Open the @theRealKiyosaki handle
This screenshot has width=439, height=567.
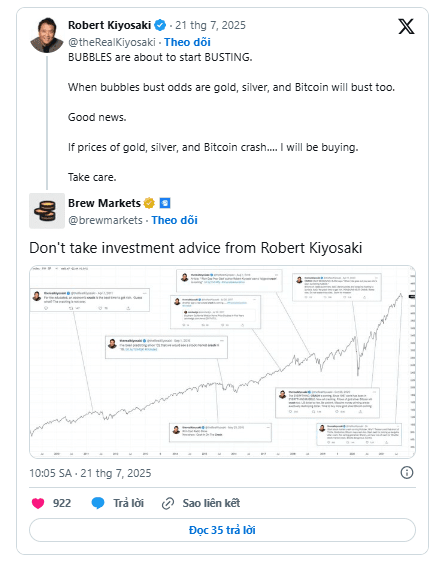(x=112, y=42)
